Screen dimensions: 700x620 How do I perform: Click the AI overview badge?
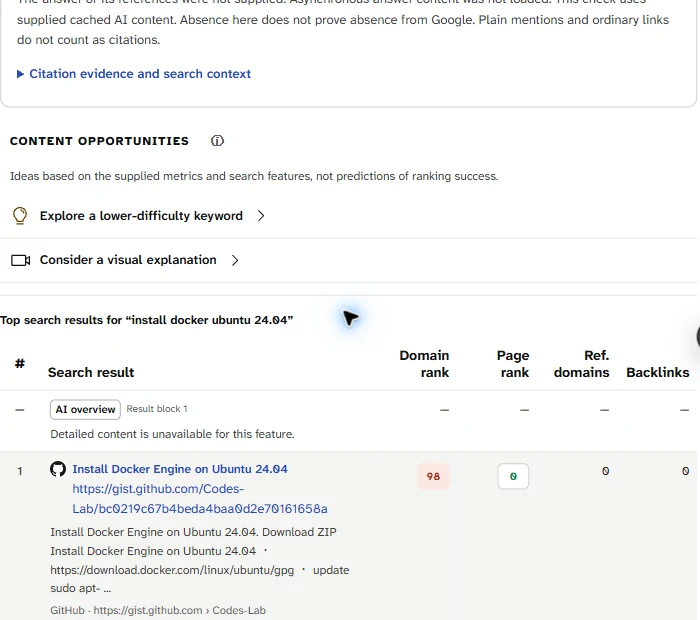[85, 409]
